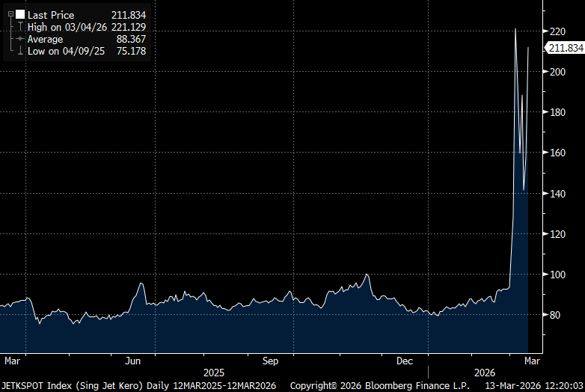Click the 2026 year label on x-axis
Viewport: 585px width, 392px height.
485,373
